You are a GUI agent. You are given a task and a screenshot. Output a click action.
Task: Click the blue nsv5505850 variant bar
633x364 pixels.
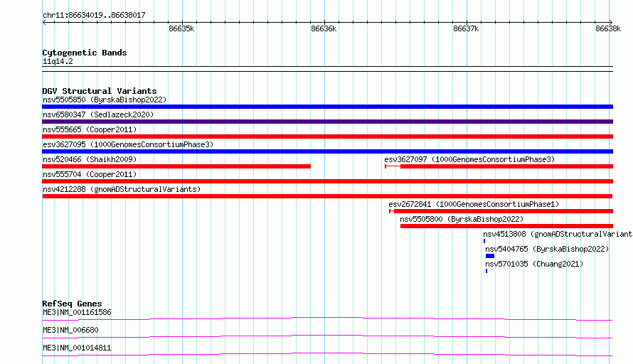(x=327, y=107)
